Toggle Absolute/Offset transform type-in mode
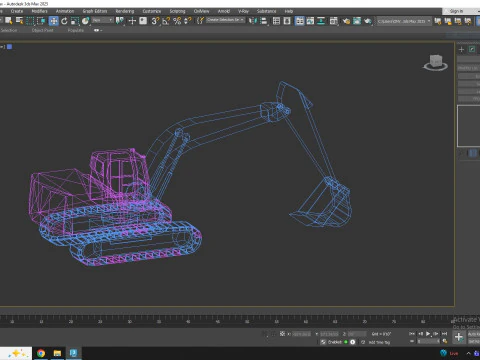The image size is (480, 360). point(282,333)
